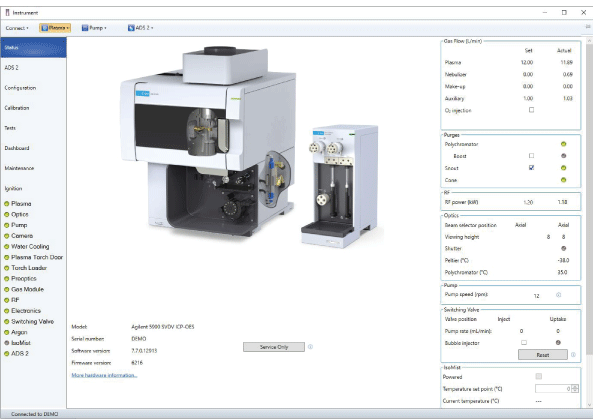
Task: Toggle the Boost purge checkbox
Action: click(531, 156)
